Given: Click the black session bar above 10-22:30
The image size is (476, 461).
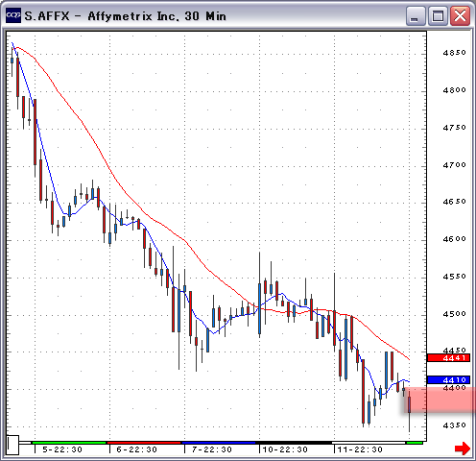Looking at the screenshot, I should tap(294, 443).
